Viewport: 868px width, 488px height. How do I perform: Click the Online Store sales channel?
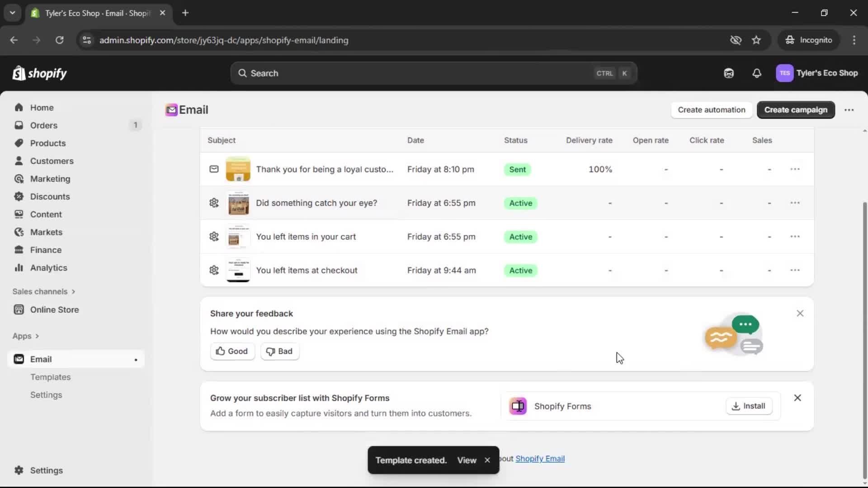[54, 310]
